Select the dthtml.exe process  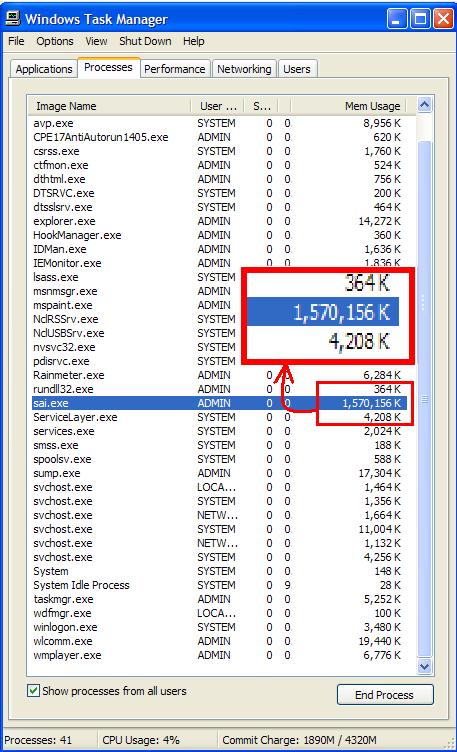pos(220,179)
